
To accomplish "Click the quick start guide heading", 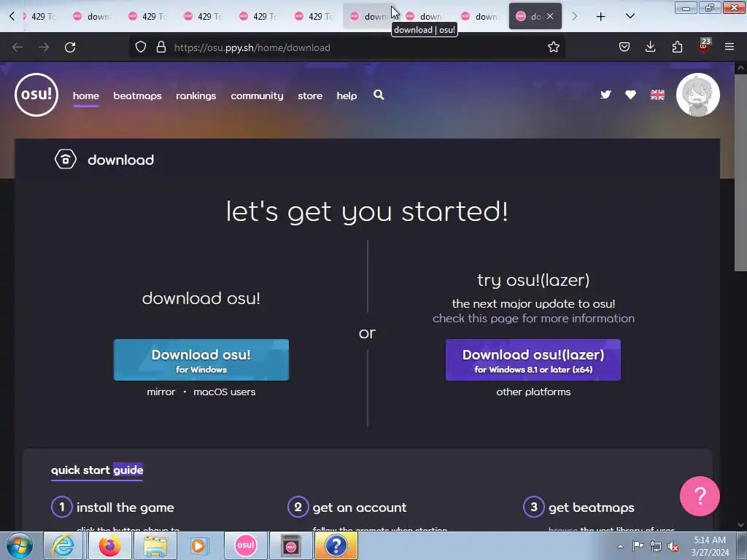I will click(x=97, y=470).
